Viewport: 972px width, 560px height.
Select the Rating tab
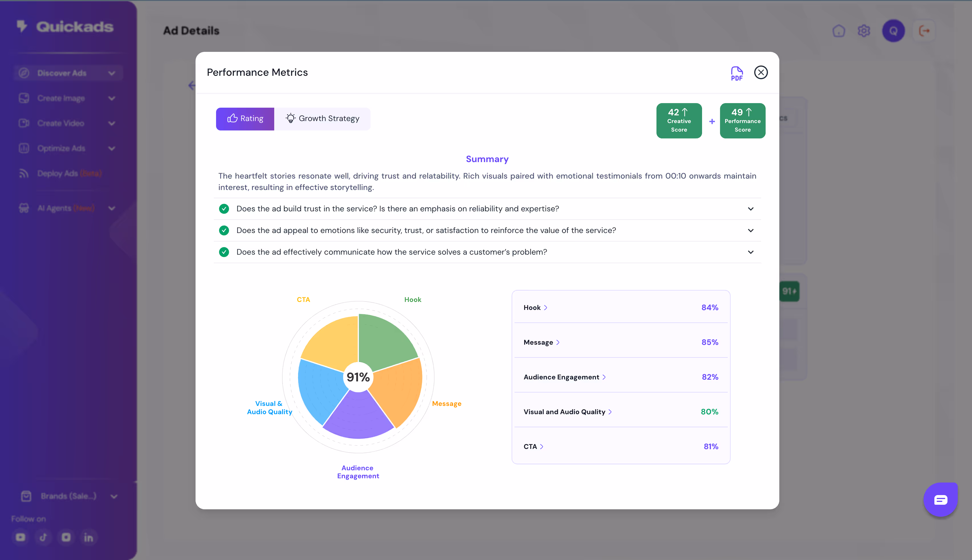tap(245, 118)
